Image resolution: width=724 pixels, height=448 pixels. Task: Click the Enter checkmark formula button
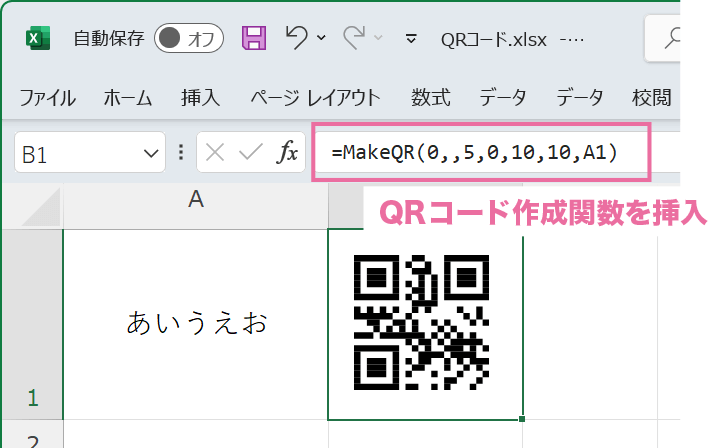[x=251, y=152]
